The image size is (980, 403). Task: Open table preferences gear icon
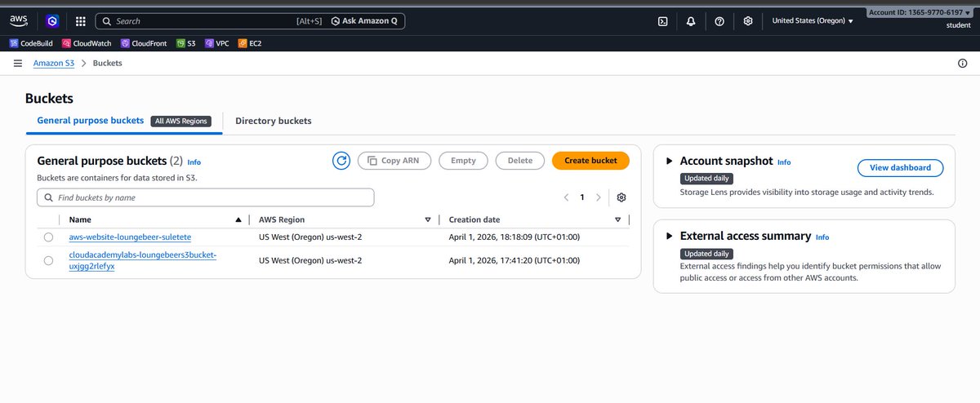pos(621,197)
